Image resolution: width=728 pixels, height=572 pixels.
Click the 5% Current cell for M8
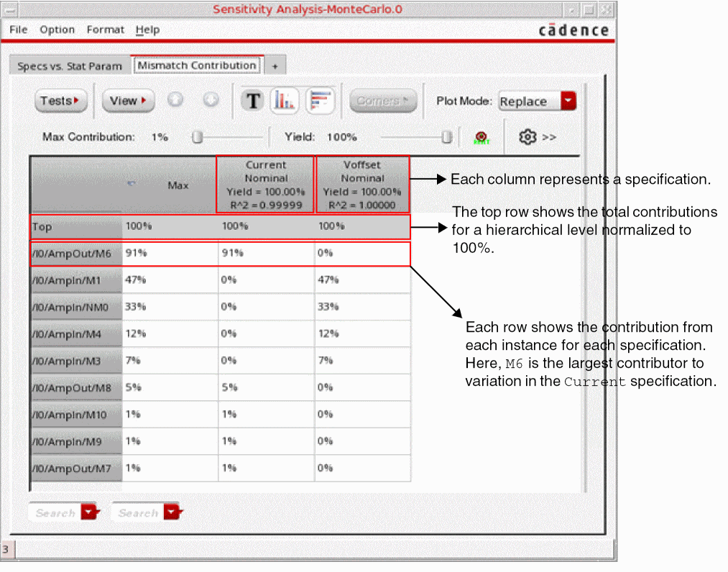(266, 387)
